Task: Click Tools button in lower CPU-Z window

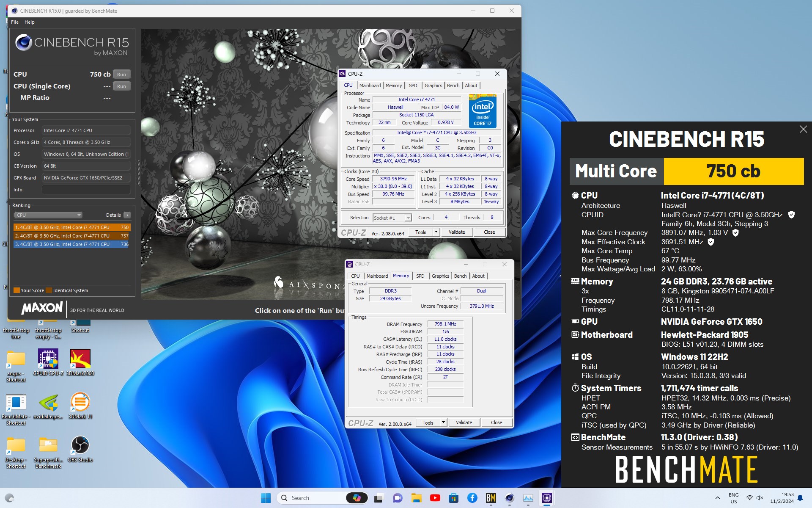Action: coord(428,422)
